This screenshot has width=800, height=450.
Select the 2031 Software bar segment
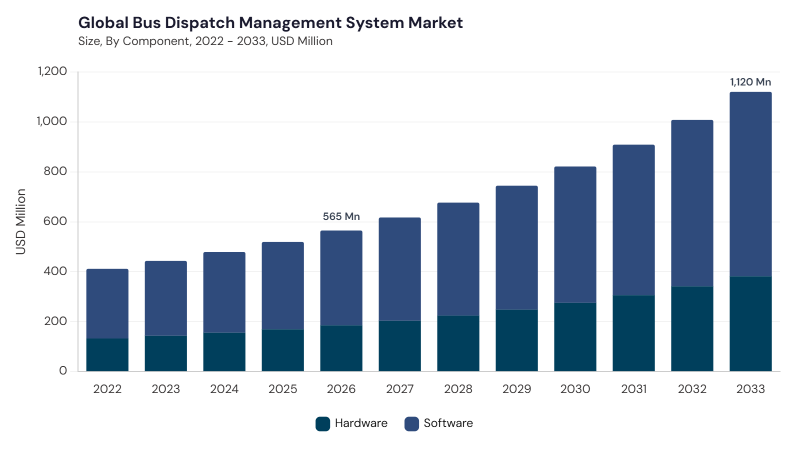pos(634,220)
